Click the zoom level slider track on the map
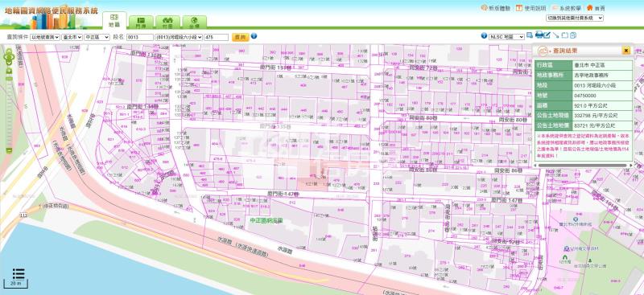The image size is (644, 295). click(9, 111)
